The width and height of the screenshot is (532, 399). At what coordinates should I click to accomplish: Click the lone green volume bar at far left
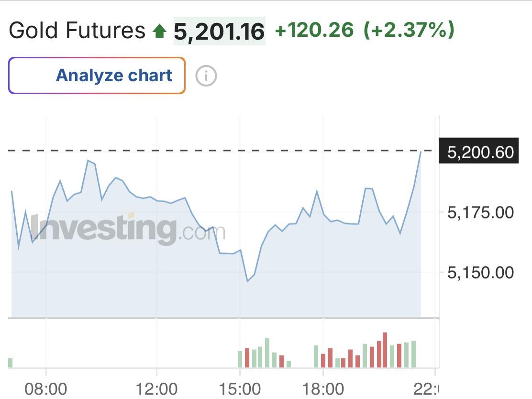[10, 363]
